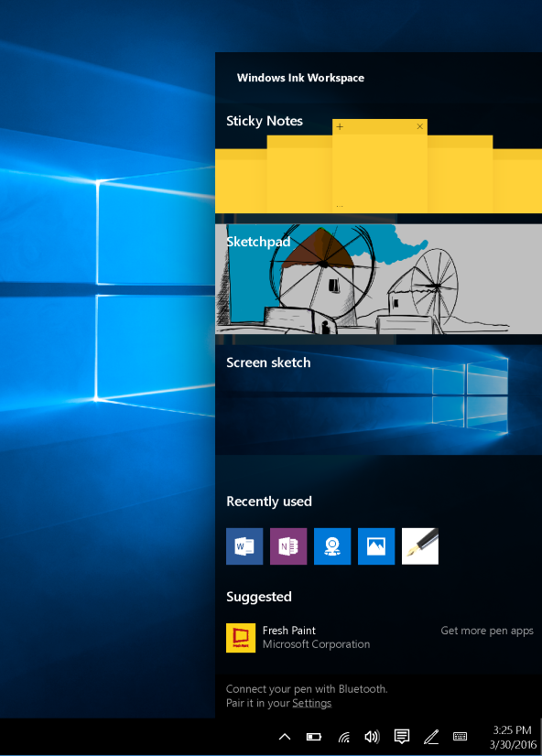
Task: Click the Suggested heading
Action: click(x=259, y=597)
